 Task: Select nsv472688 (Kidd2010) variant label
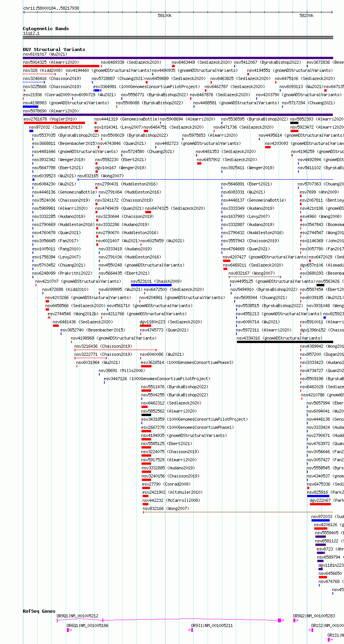point(65,289)
